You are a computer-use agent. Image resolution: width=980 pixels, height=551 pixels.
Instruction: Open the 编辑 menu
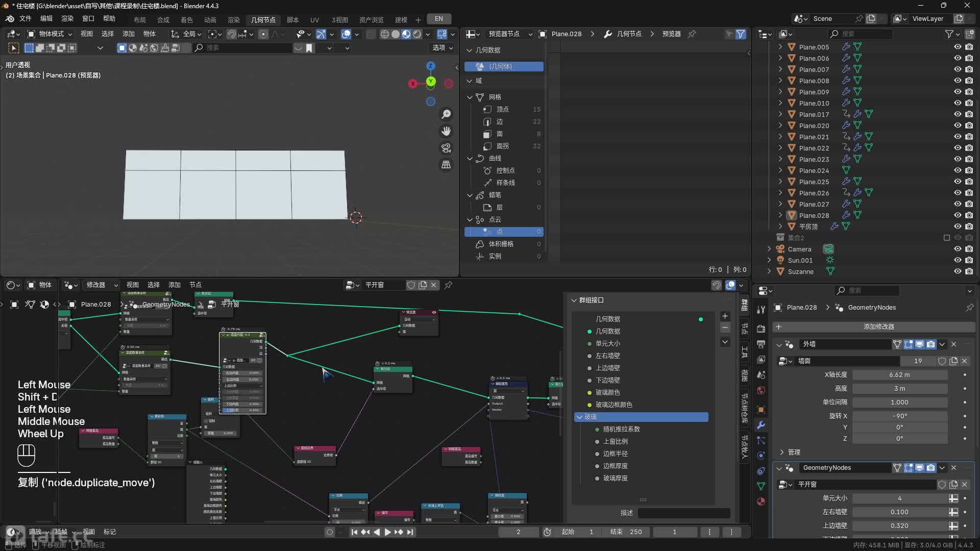tap(46, 19)
